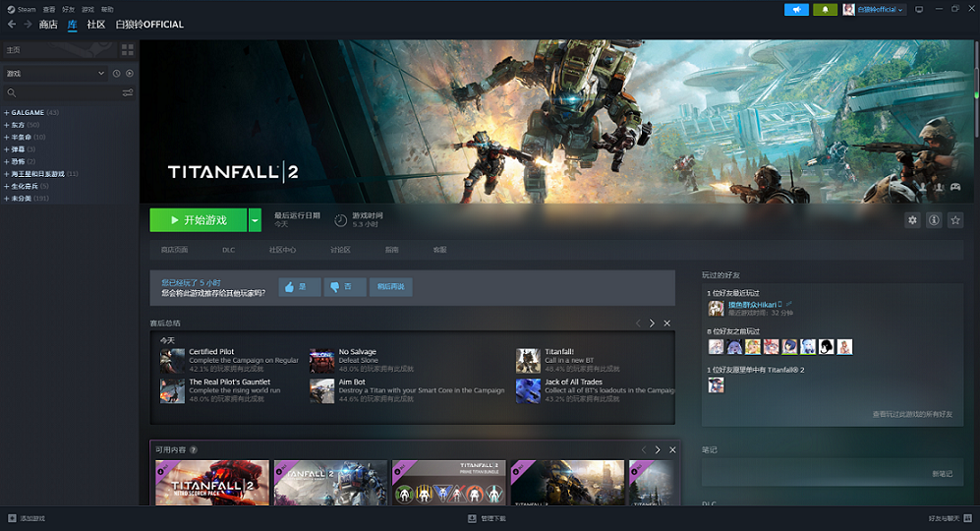
Task: Open 管理下载 downloads manager
Action: click(x=487, y=518)
